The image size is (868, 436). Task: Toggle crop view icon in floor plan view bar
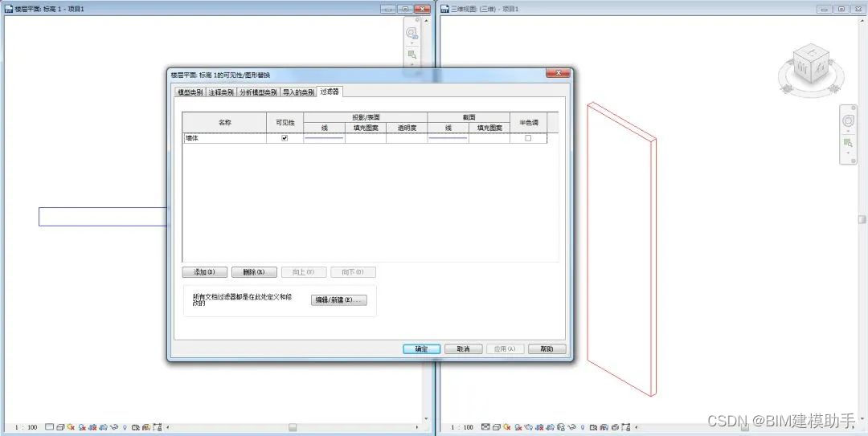coord(92,427)
